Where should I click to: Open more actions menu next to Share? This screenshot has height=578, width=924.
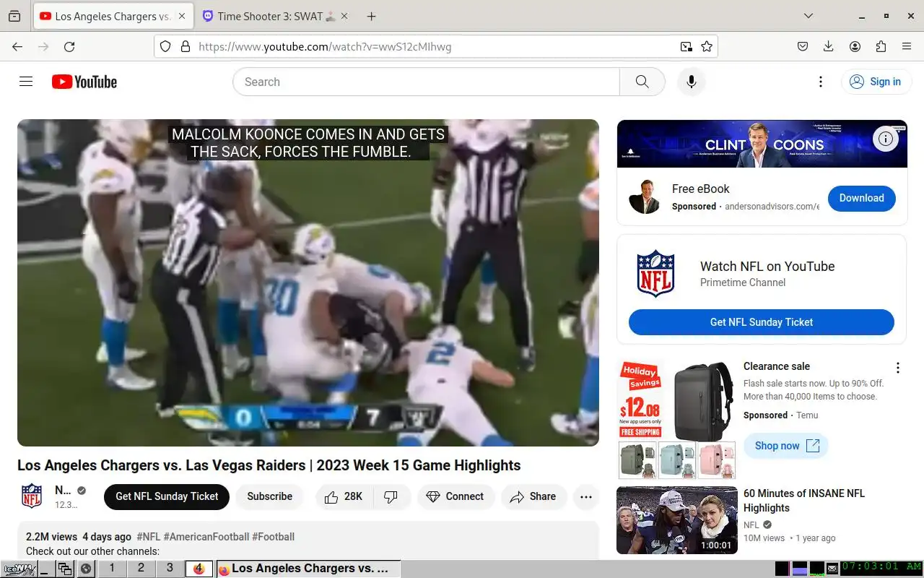[x=586, y=496]
